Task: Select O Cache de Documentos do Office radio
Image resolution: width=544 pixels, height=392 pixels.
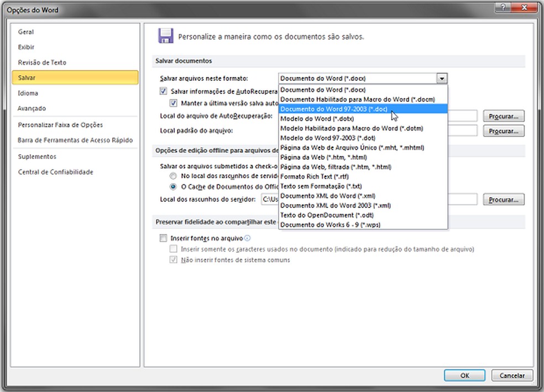Action: 173,187
